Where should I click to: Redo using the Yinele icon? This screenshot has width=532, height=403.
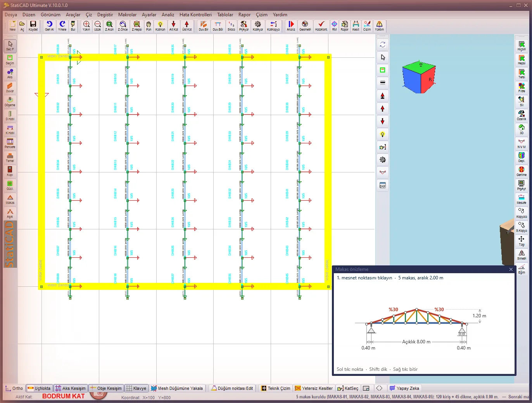62,26
